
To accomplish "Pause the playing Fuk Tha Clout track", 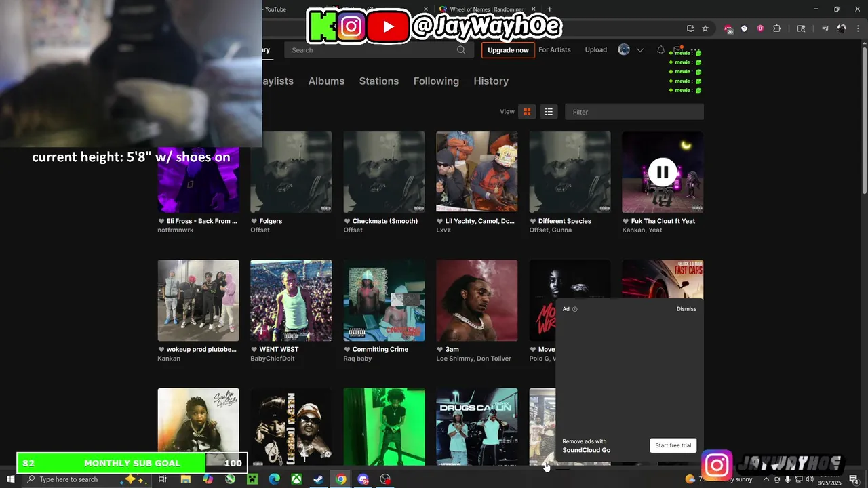I will 662,172.
